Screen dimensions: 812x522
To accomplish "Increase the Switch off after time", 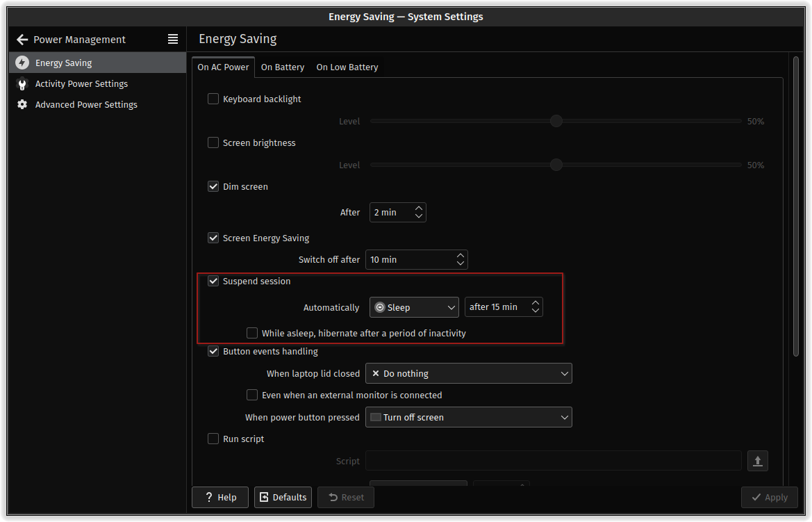I will (x=461, y=256).
